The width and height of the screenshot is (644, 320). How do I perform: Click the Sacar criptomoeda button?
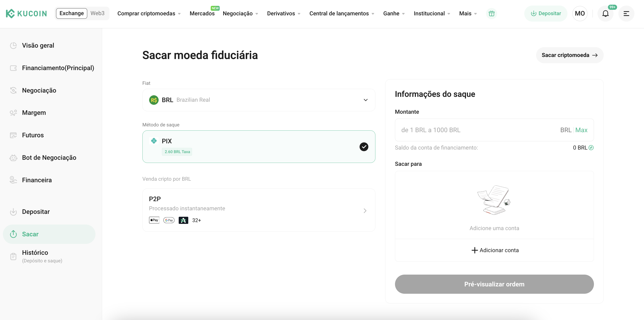569,55
